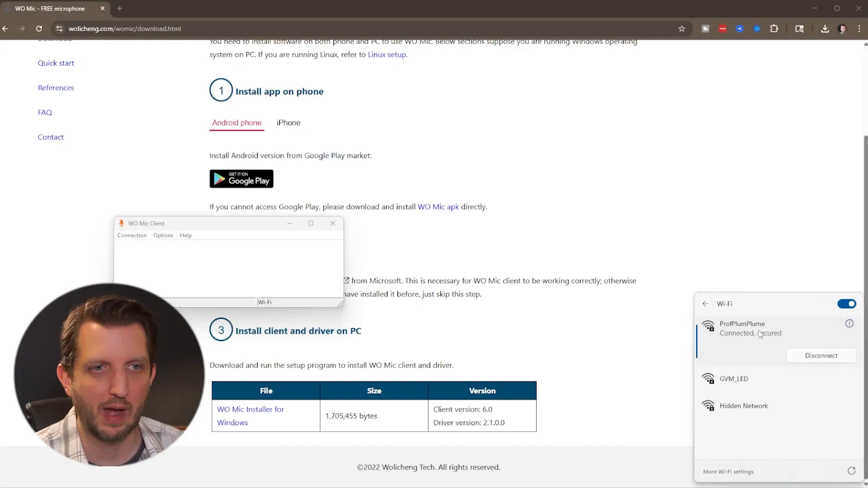Open More Wi-Fi settings
The image size is (868, 488).
[x=728, y=472]
